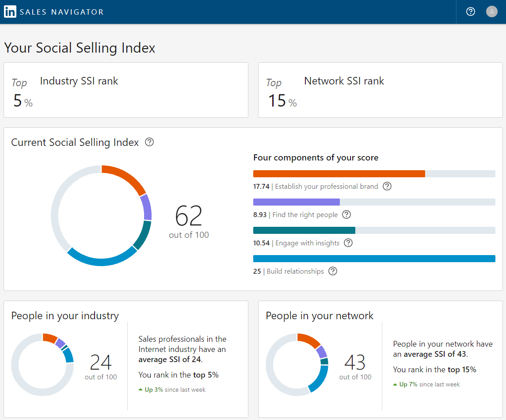This screenshot has width=506, height=420.
Task: Click 'Up 3% since last week' text
Action: tap(172, 389)
